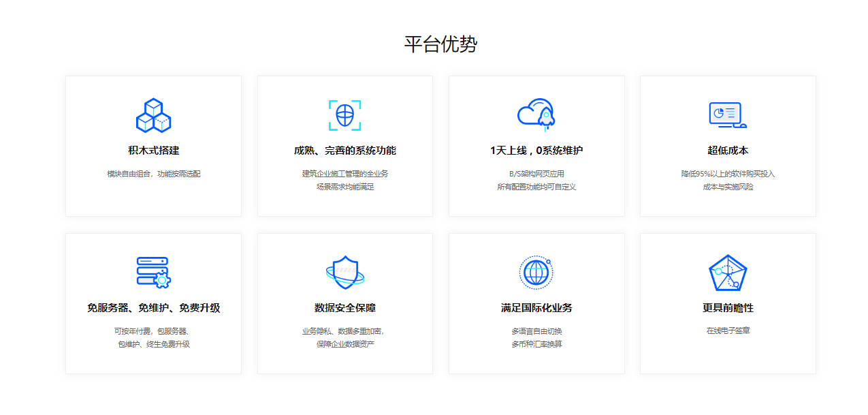Click the 多语言自由切换 description line
The height and width of the screenshot is (415, 868).
point(536,331)
